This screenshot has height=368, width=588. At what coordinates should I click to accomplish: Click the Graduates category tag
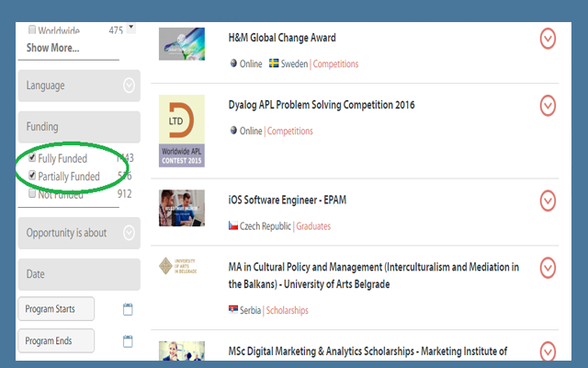pos(313,226)
